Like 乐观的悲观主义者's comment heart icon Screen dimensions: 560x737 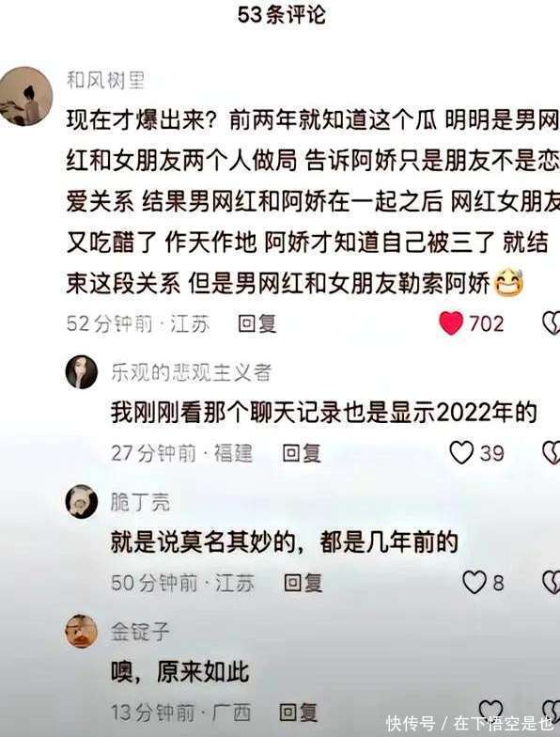pos(461,453)
